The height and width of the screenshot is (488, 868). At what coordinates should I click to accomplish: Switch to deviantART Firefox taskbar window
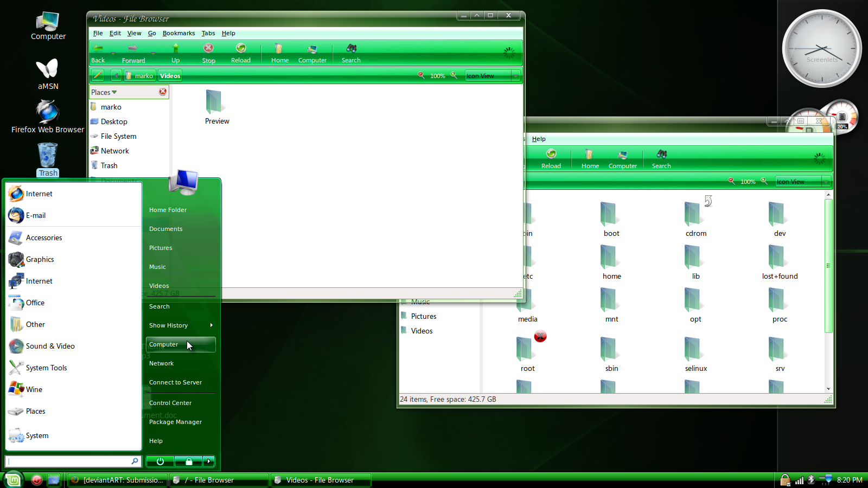click(x=118, y=480)
